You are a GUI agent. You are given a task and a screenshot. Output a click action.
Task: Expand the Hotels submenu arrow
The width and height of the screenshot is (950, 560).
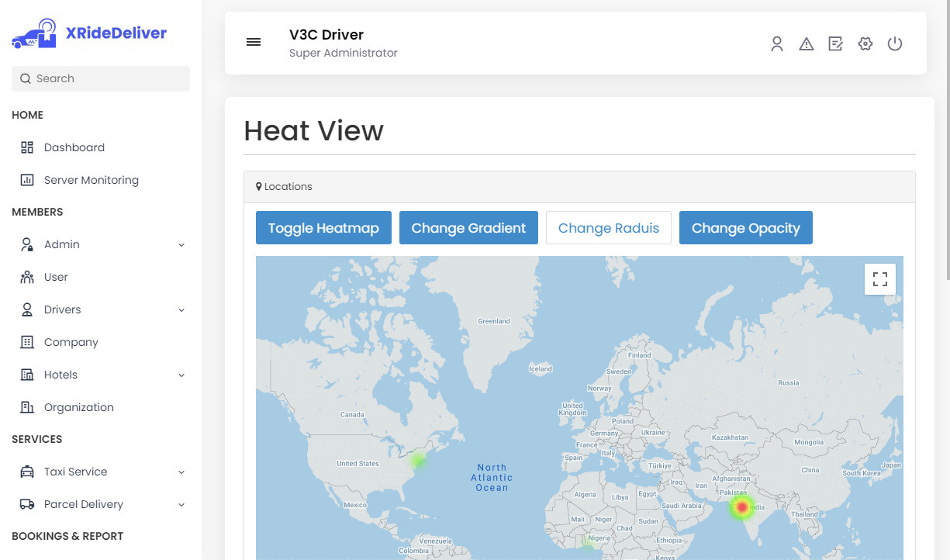[181, 375]
